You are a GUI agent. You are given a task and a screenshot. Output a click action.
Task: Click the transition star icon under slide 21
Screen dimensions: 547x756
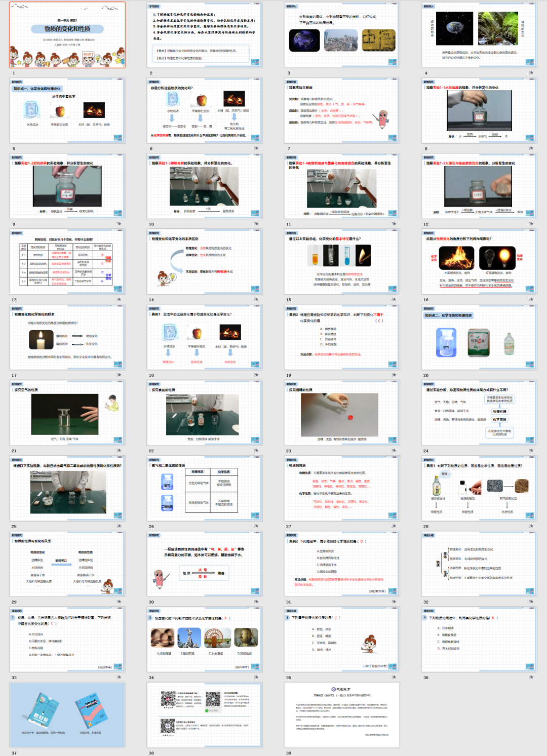[119, 451]
